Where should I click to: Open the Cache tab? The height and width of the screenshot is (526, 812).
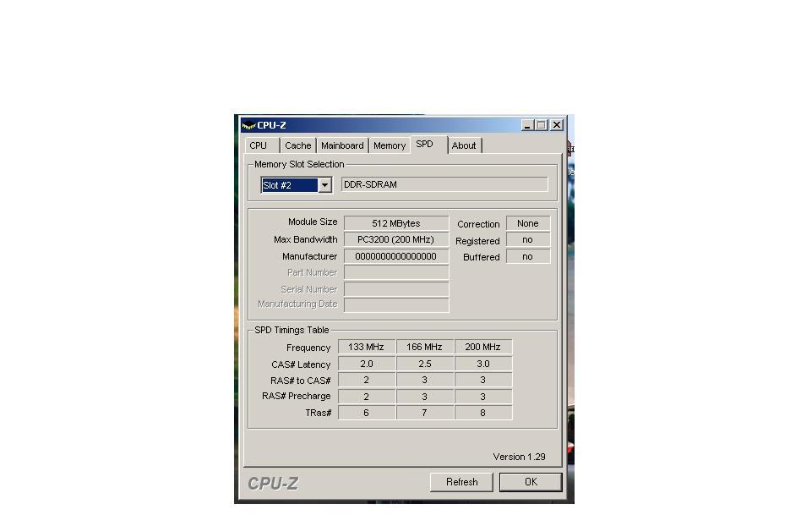coord(297,145)
